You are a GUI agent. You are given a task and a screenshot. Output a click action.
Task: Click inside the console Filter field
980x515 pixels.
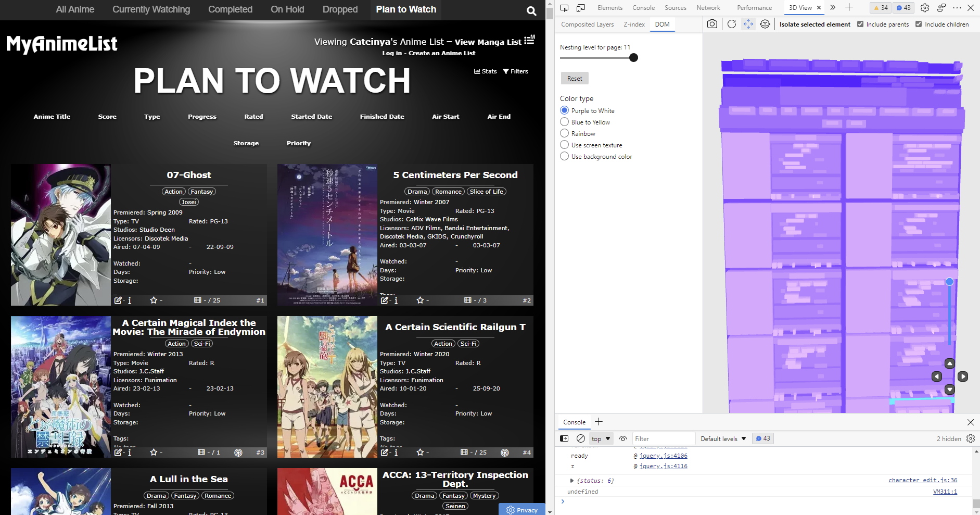pos(664,438)
